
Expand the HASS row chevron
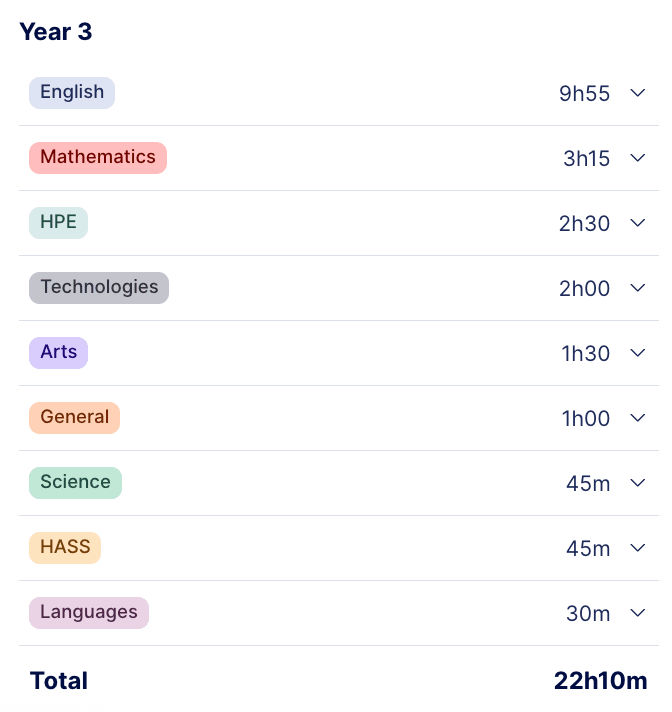pos(638,548)
